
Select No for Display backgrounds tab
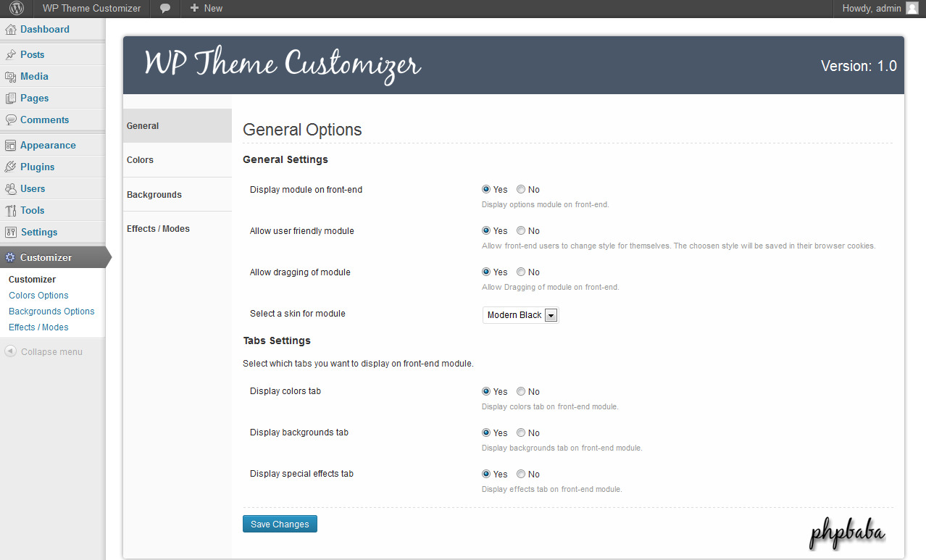[x=521, y=432]
